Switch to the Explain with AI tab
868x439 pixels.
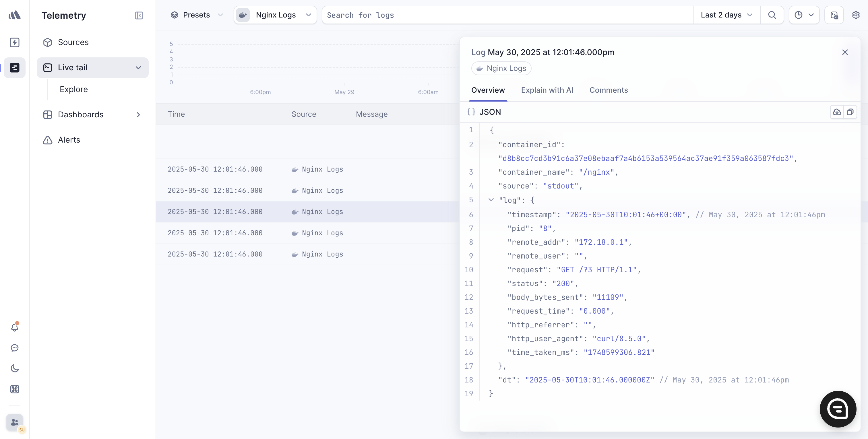pyautogui.click(x=547, y=90)
